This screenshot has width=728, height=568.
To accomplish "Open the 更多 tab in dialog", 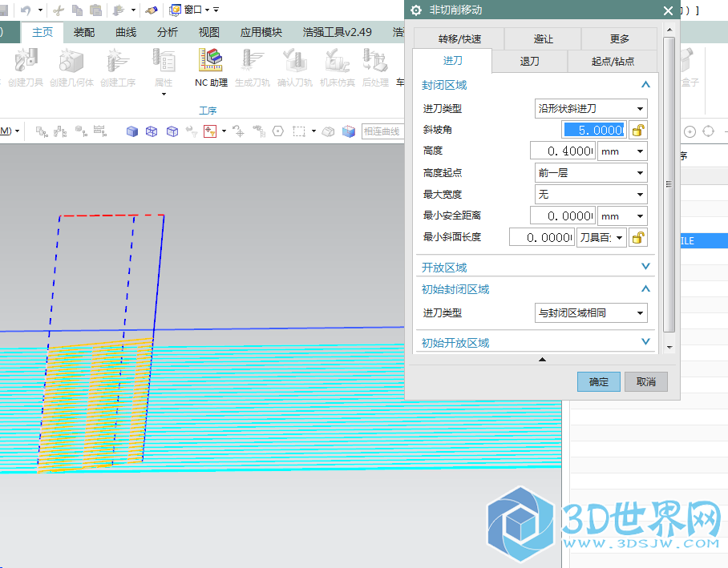I will 619,39.
